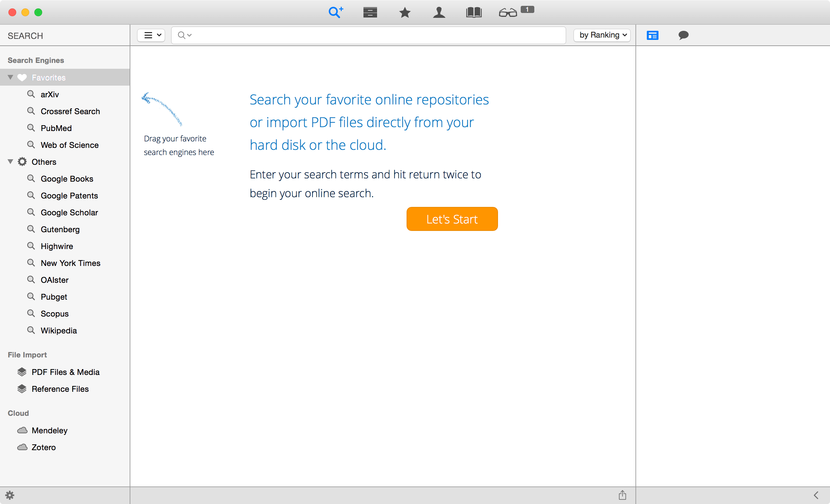Open the Favorites star icon in toolbar
Viewport: 830px width, 504px height.
(405, 13)
